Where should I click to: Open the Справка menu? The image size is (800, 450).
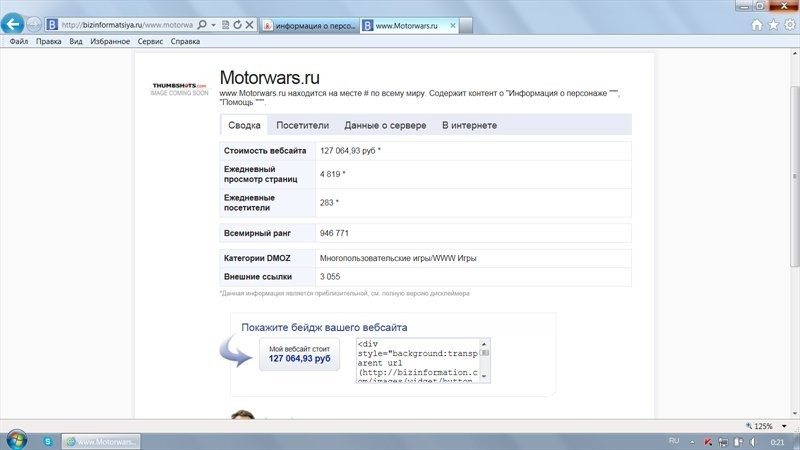tap(185, 41)
